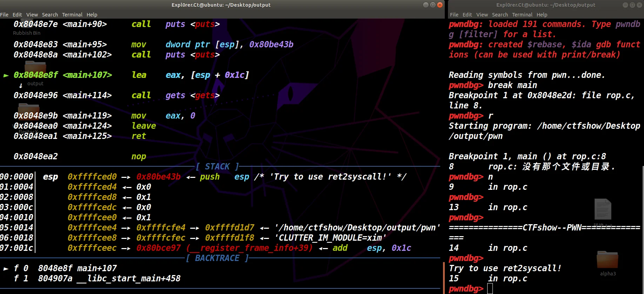
Task: Minimize the left disassembly terminal window
Action: pyautogui.click(x=426, y=5)
